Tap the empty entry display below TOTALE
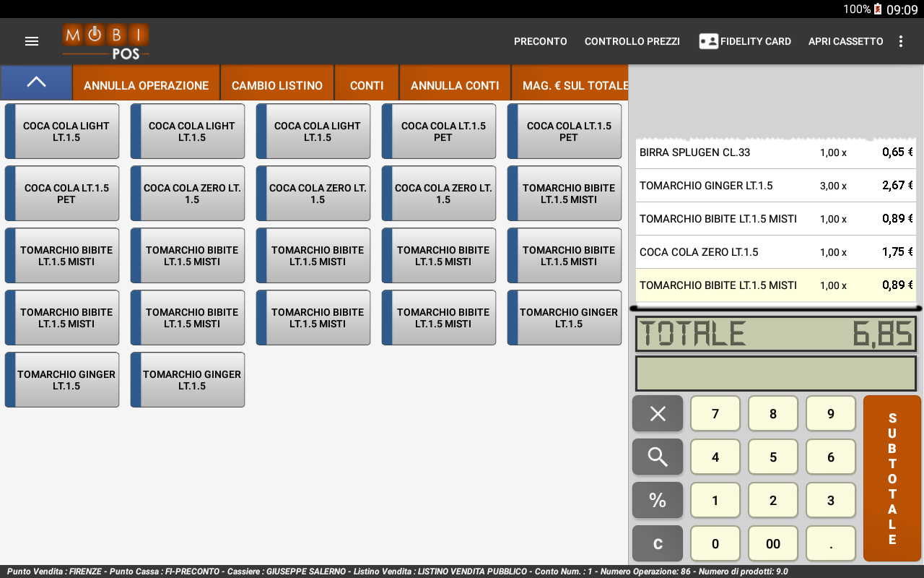 (x=776, y=374)
